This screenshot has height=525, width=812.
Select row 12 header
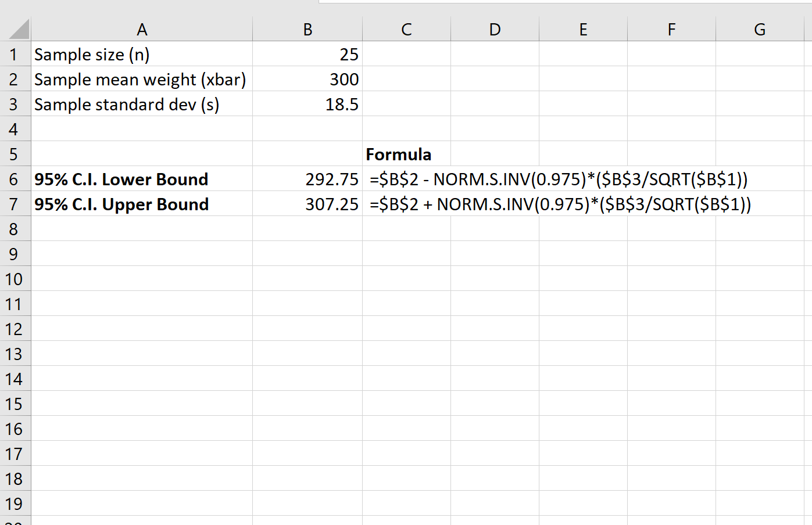[15, 329]
